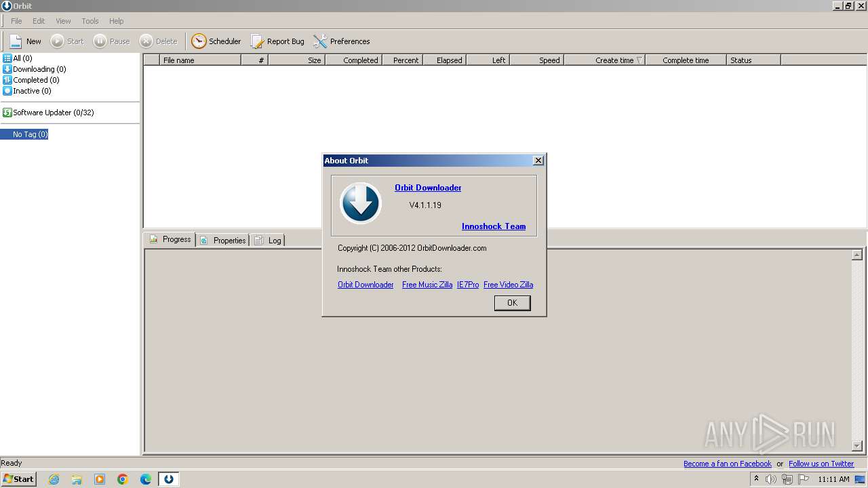Open Windows Media Player taskbar icon
The height and width of the screenshot is (488, 868).
[x=100, y=479]
